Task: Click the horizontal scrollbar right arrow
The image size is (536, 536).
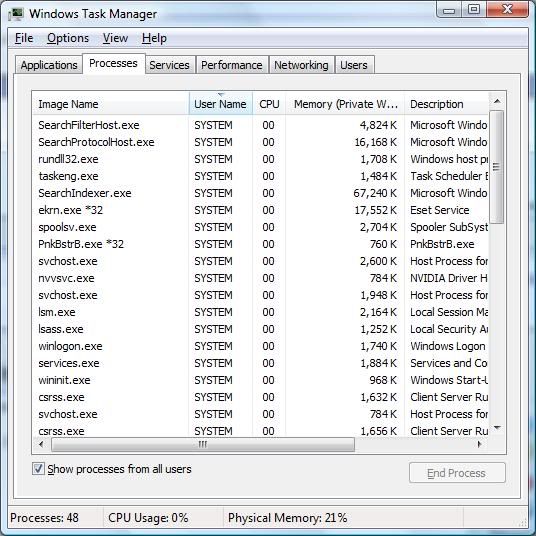Action: click(x=480, y=444)
